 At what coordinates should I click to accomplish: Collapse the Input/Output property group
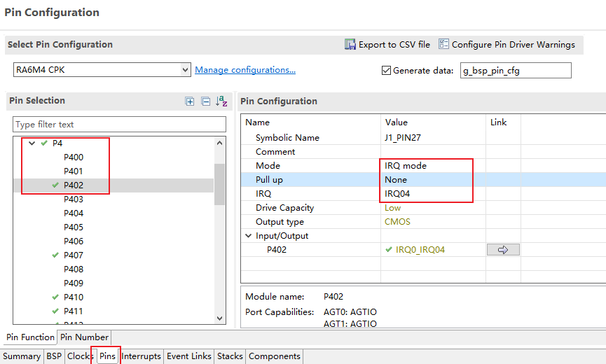[x=249, y=236]
